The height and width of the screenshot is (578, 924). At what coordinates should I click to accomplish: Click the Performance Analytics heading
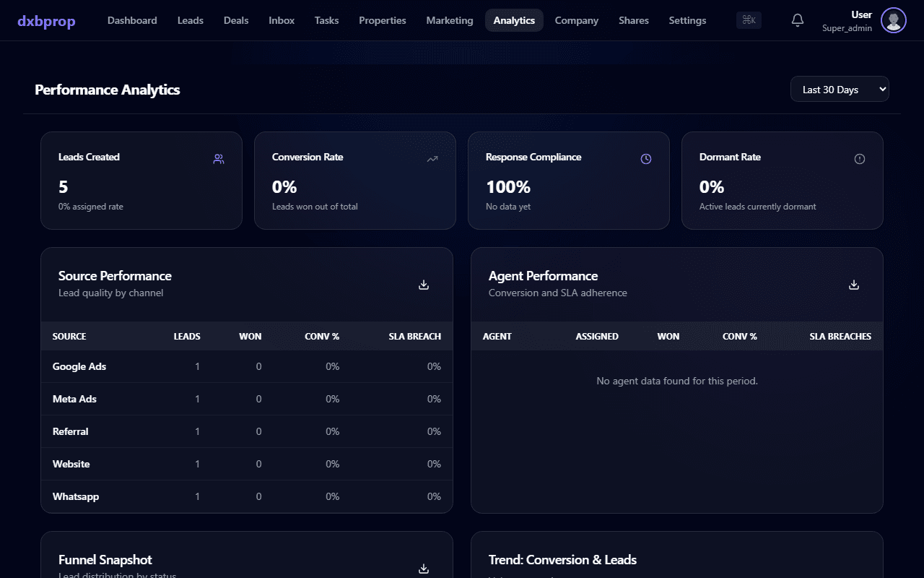[x=108, y=90]
